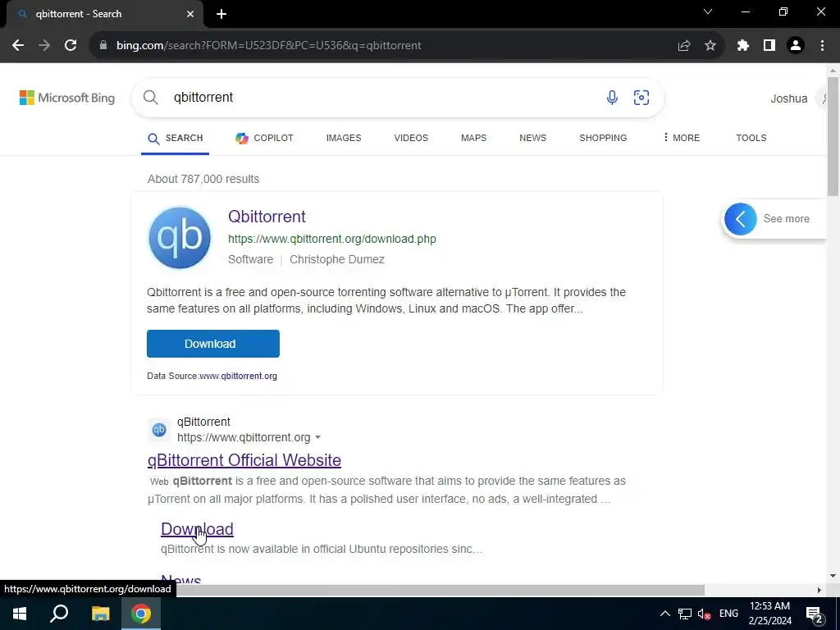Screen dimensions: 840x630
Task: Switch to the NEWS tab
Action: pos(532,138)
